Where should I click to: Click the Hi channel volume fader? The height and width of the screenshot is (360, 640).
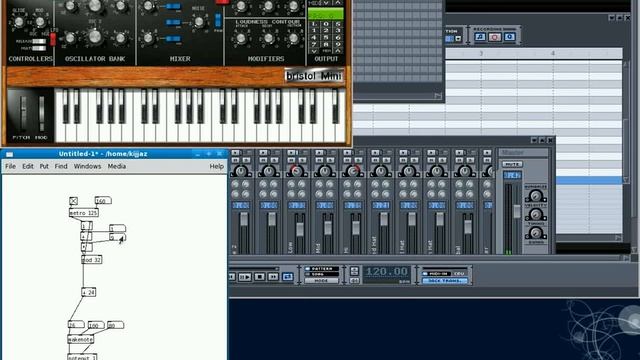point(356,228)
